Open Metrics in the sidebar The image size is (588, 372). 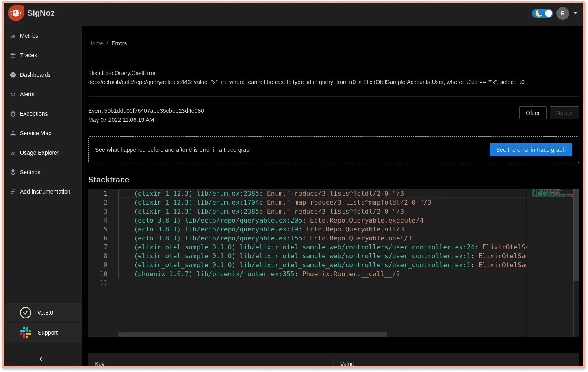coord(43,36)
